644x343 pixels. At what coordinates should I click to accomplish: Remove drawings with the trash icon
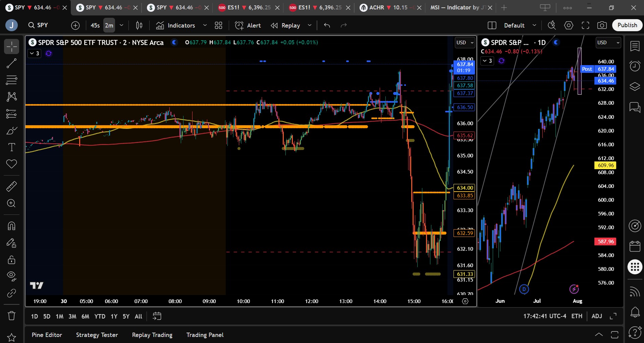11,315
